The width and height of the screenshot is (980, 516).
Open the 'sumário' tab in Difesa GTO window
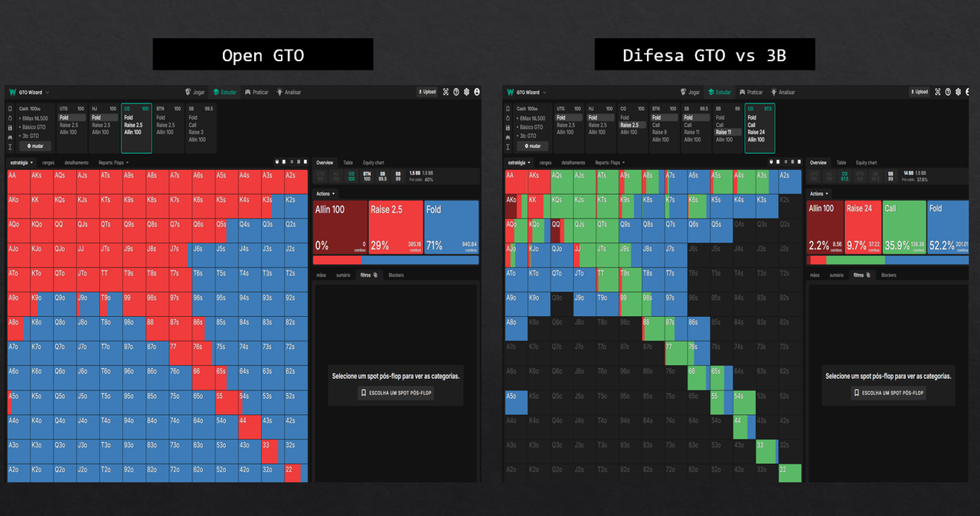coord(836,275)
